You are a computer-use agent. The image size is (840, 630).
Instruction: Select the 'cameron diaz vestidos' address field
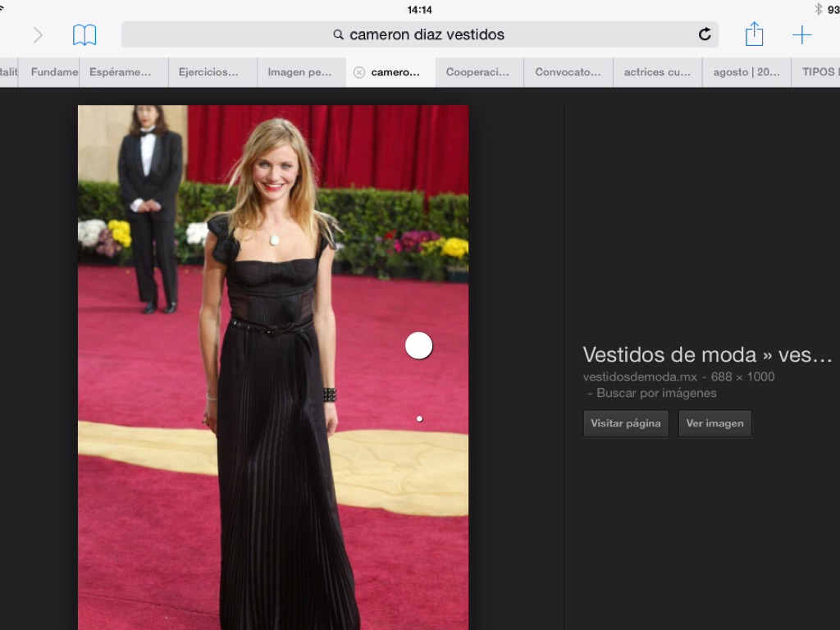[x=427, y=34]
